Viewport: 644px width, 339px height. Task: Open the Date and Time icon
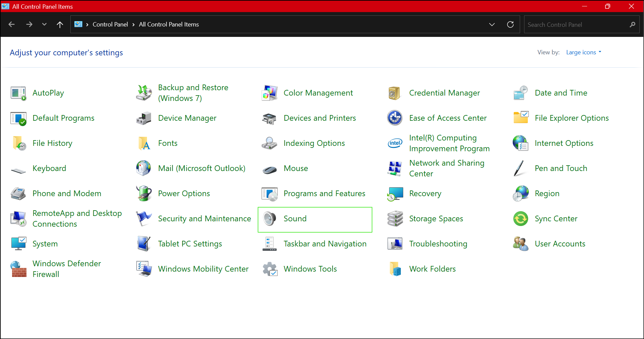tap(521, 93)
